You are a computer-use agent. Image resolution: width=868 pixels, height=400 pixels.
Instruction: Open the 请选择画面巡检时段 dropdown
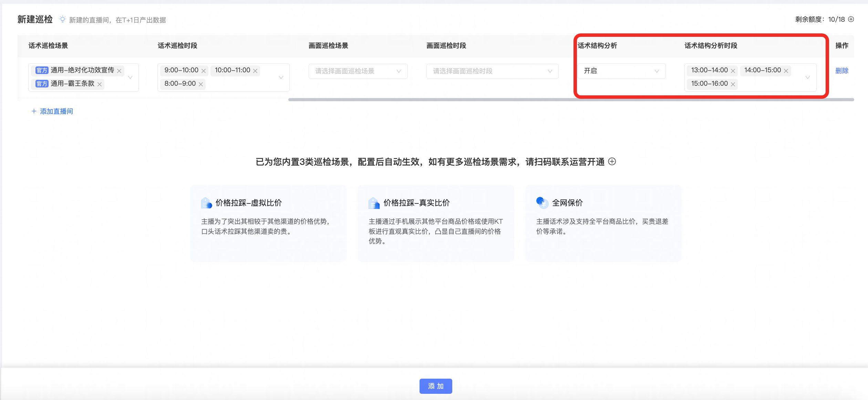coord(492,71)
